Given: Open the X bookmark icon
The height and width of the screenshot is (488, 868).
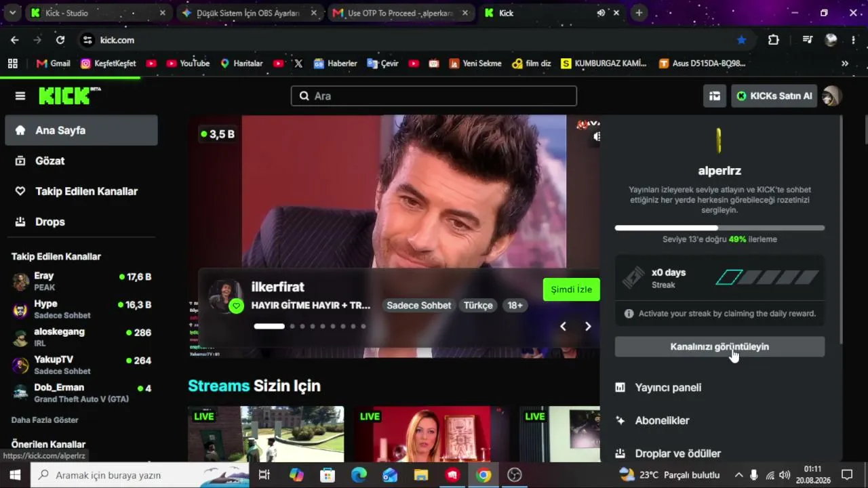Looking at the screenshot, I should tap(298, 63).
